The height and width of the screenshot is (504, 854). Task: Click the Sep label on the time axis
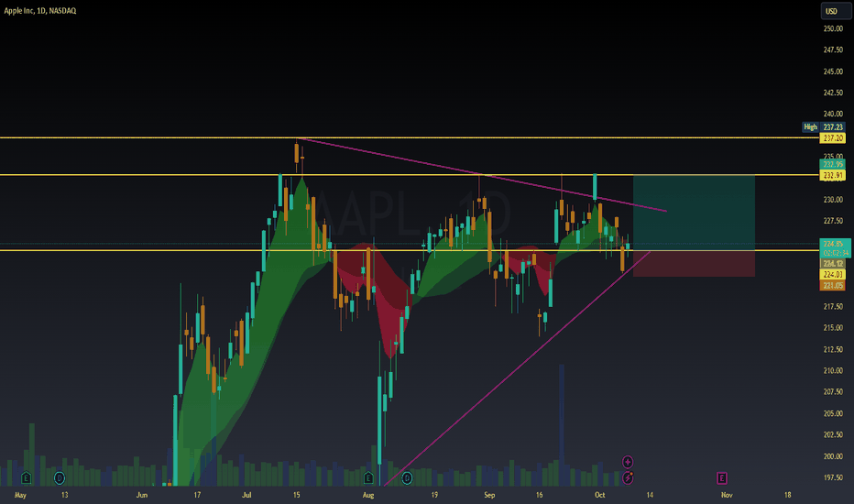[x=489, y=495]
